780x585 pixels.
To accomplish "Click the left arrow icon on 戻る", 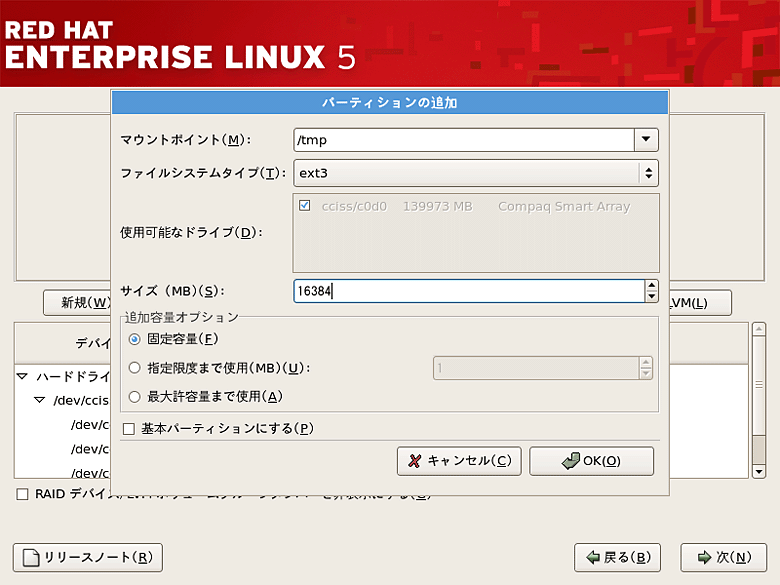I will pyautogui.click(x=593, y=558).
